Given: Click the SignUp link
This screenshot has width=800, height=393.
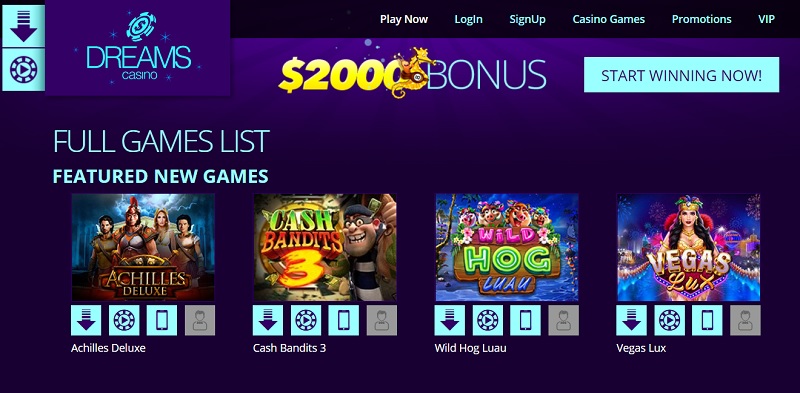Looking at the screenshot, I should tap(528, 19).
